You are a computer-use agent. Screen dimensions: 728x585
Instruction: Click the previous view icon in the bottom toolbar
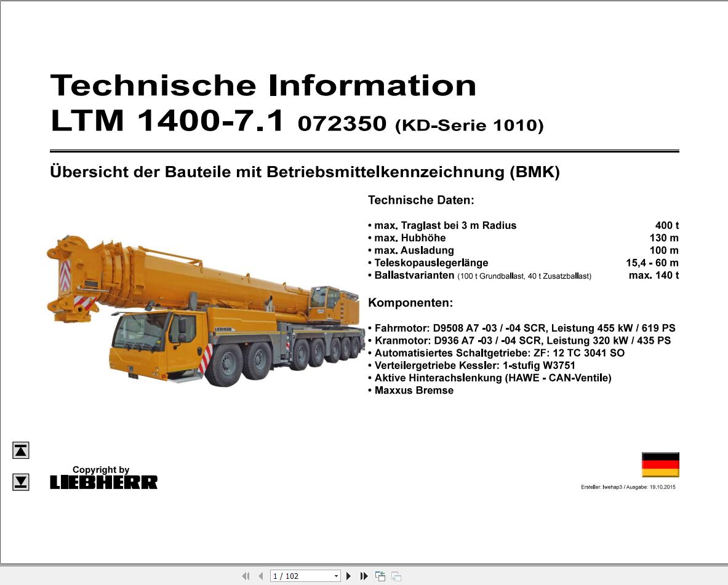pos(380,576)
